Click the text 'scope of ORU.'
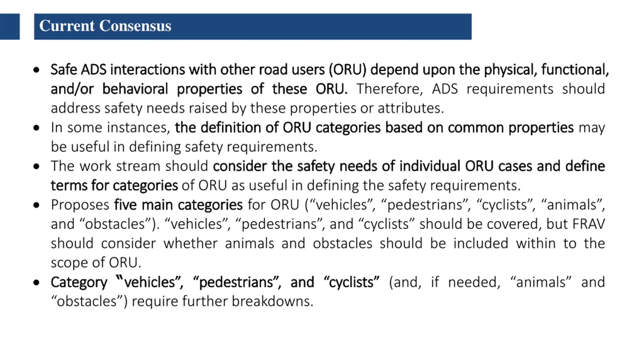The width and height of the screenshot is (644, 362). [96, 263]
